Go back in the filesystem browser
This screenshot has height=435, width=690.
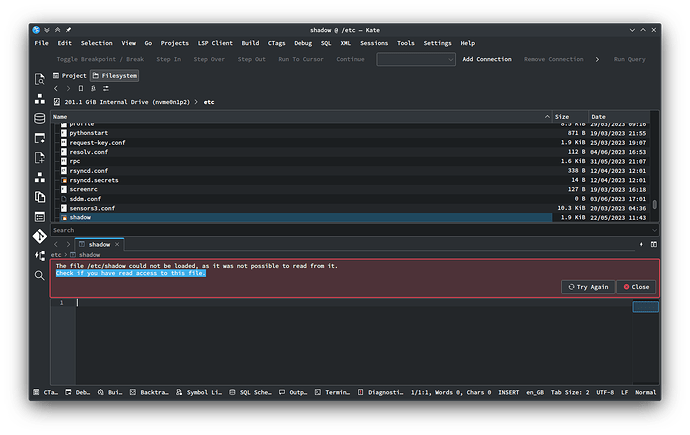tap(56, 88)
